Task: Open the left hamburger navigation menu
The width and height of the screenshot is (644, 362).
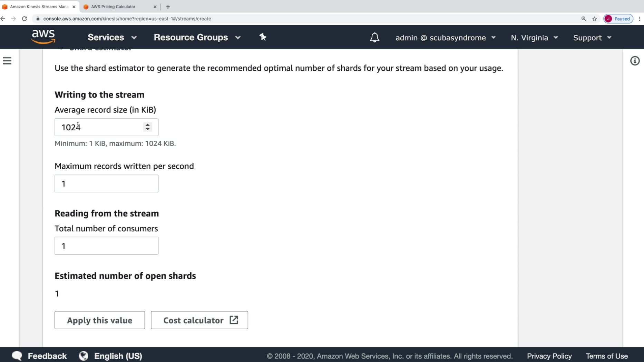Action: [x=7, y=61]
